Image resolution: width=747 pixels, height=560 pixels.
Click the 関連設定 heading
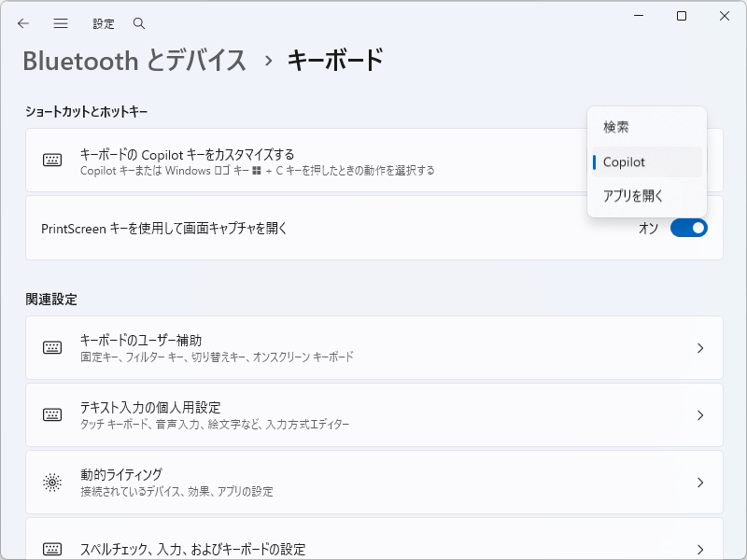tap(51, 300)
